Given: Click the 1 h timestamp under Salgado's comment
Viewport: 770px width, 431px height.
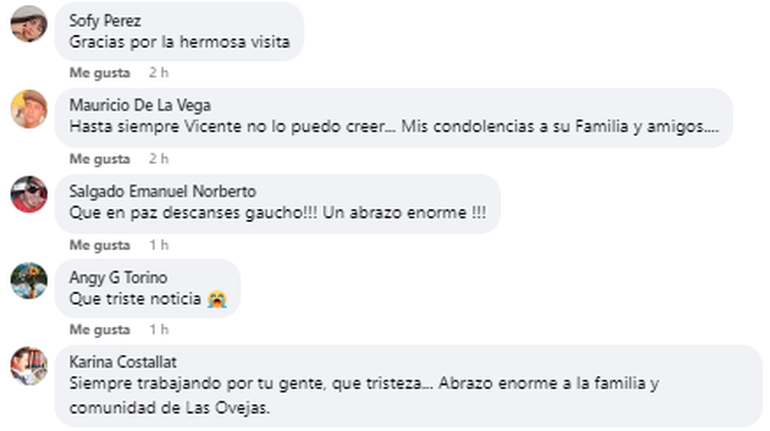Looking at the screenshot, I should [x=159, y=244].
